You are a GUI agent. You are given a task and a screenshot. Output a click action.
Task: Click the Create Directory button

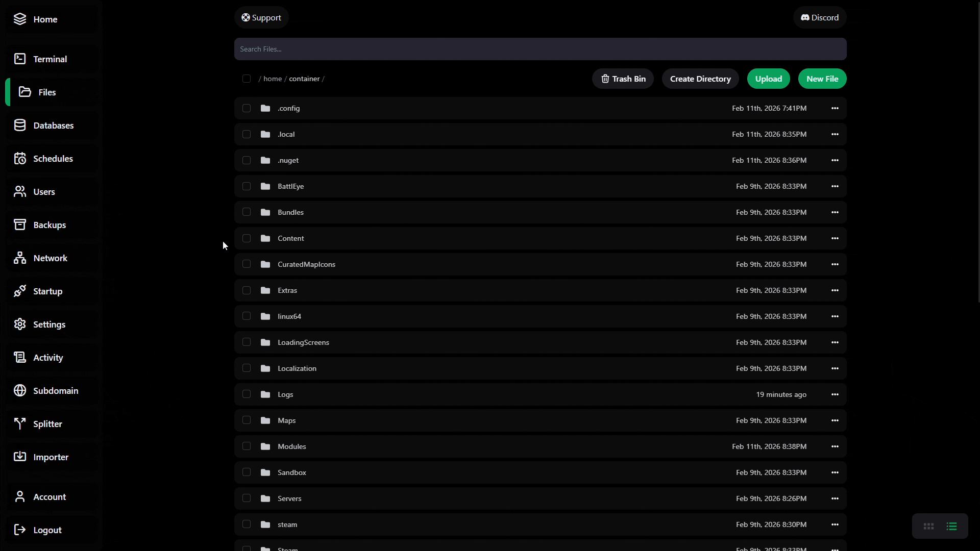point(700,79)
